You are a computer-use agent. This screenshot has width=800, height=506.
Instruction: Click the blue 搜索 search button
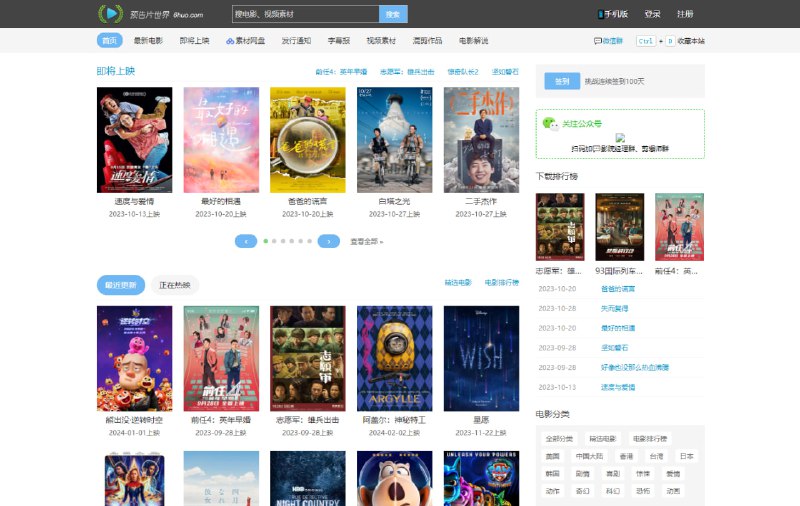(x=393, y=14)
